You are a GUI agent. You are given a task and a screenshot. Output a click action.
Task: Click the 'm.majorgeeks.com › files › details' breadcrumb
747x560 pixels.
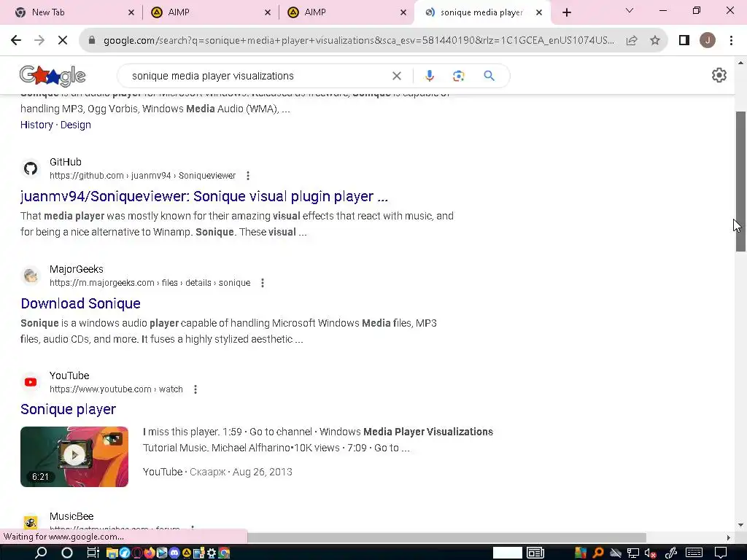click(x=150, y=283)
